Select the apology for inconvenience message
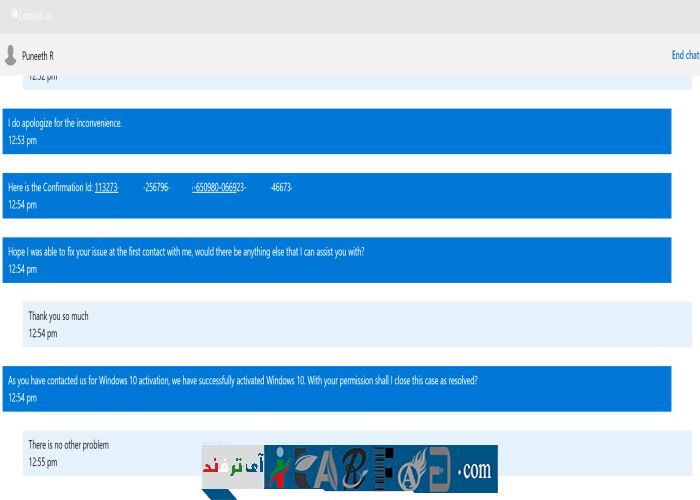 coord(65,123)
